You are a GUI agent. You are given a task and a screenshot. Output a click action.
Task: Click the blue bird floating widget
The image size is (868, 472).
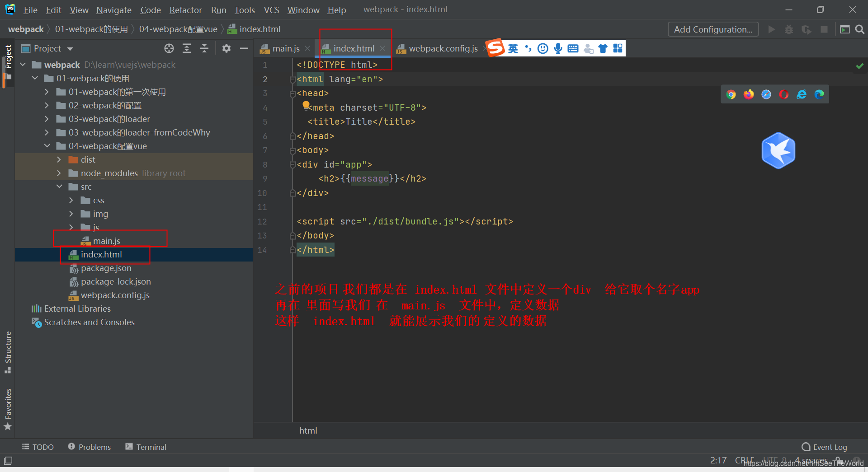point(778,150)
